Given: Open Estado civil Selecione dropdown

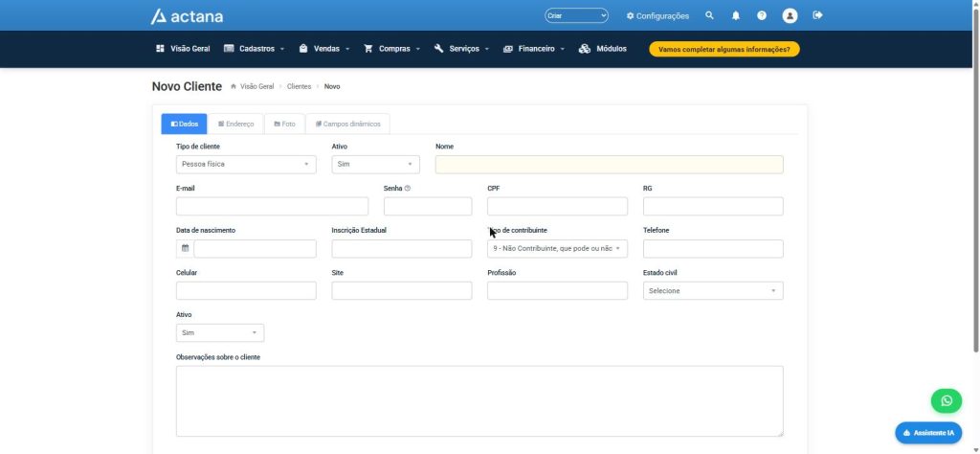Looking at the screenshot, I should [x=713, y=291].
